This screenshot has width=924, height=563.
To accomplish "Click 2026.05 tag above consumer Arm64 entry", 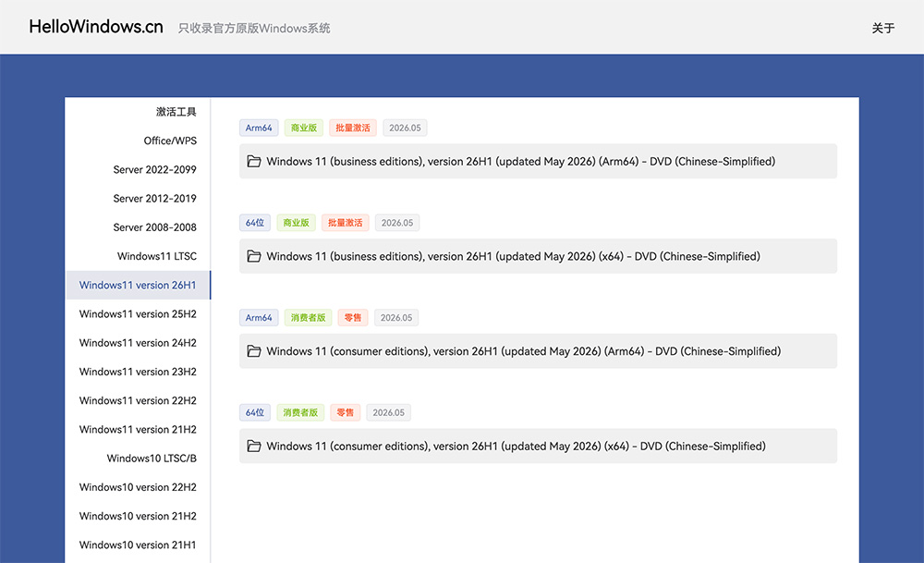I will point(396,317).
